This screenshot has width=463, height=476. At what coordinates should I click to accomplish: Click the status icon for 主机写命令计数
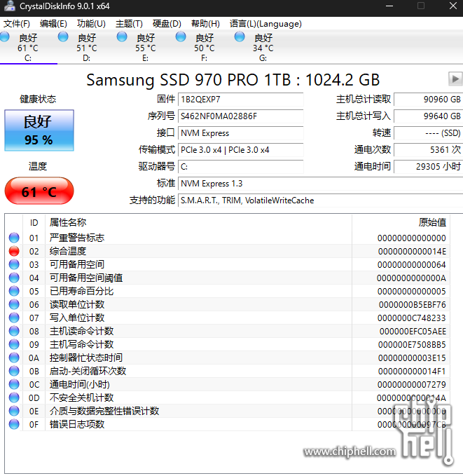click(14, 344)
